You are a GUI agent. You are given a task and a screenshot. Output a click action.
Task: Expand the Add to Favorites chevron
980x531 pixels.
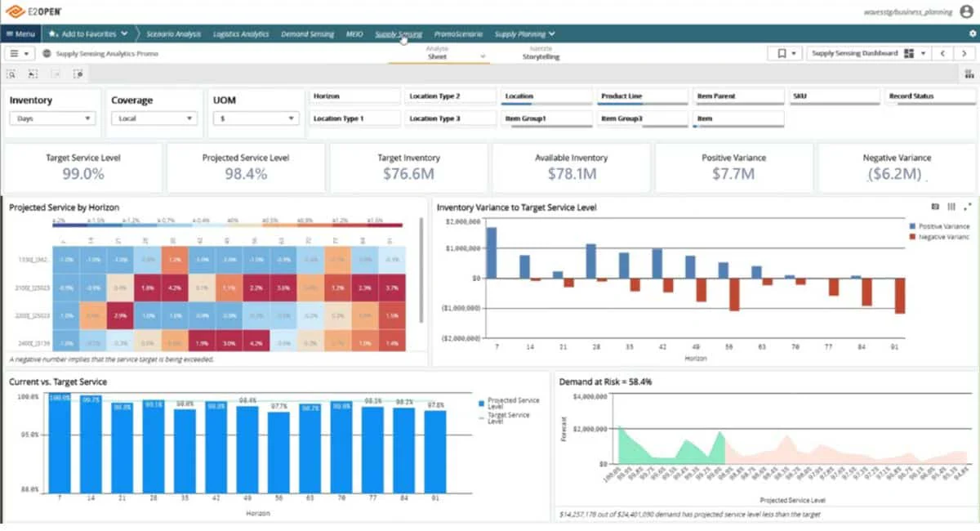[x=124, y=33]
